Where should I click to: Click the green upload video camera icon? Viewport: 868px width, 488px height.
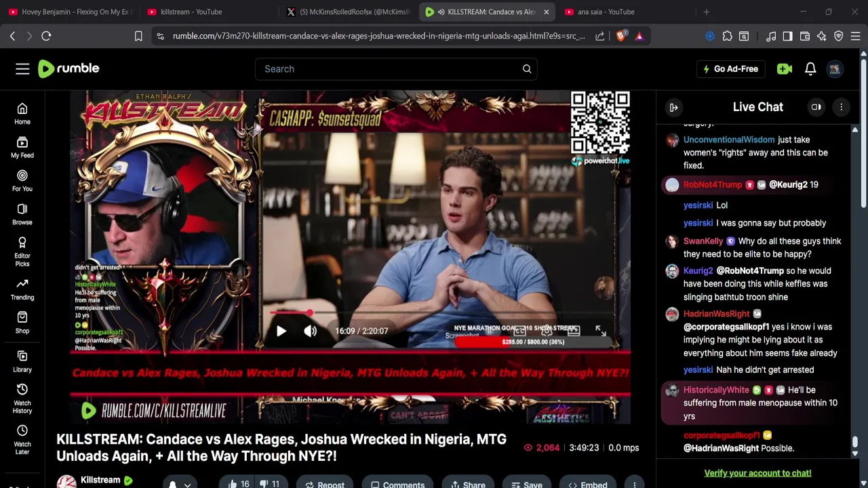point(785,68)
